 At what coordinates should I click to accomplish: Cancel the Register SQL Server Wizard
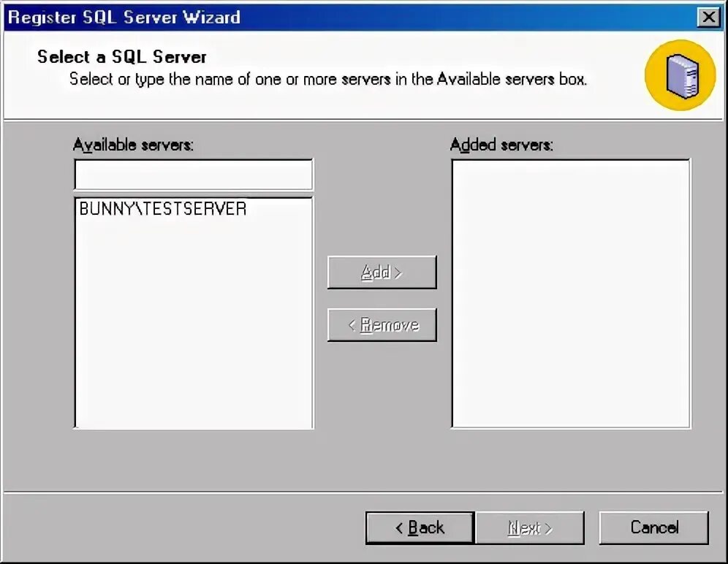tap(653, 527)
